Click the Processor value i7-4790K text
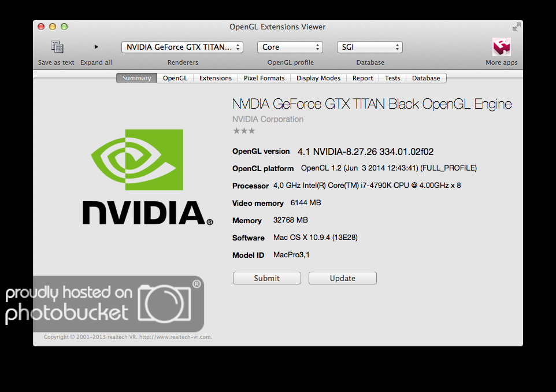 367,186
